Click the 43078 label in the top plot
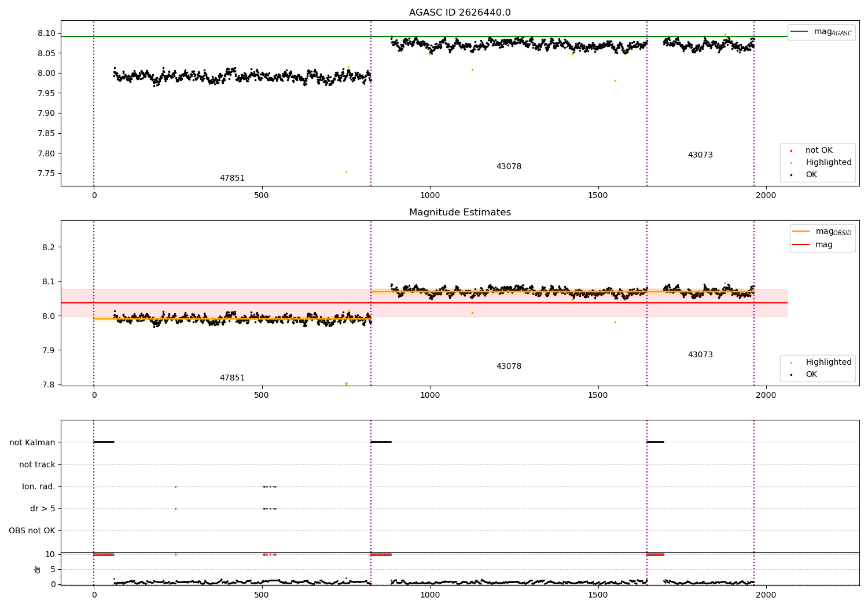This screenshot has width=868, height=608. click(x=509, y=167)
